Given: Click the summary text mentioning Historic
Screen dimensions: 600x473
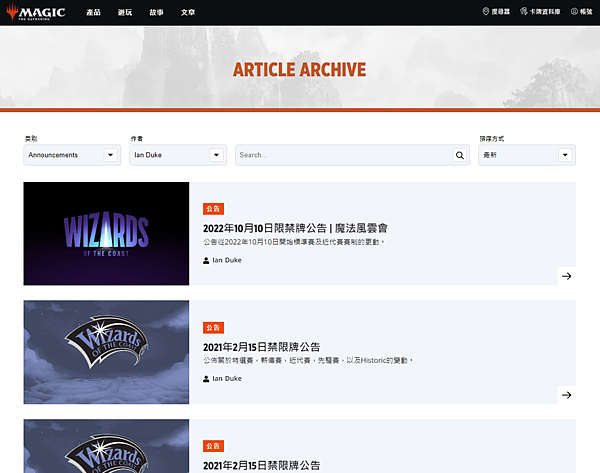Looking at the screenshot, I should point(308,360).
